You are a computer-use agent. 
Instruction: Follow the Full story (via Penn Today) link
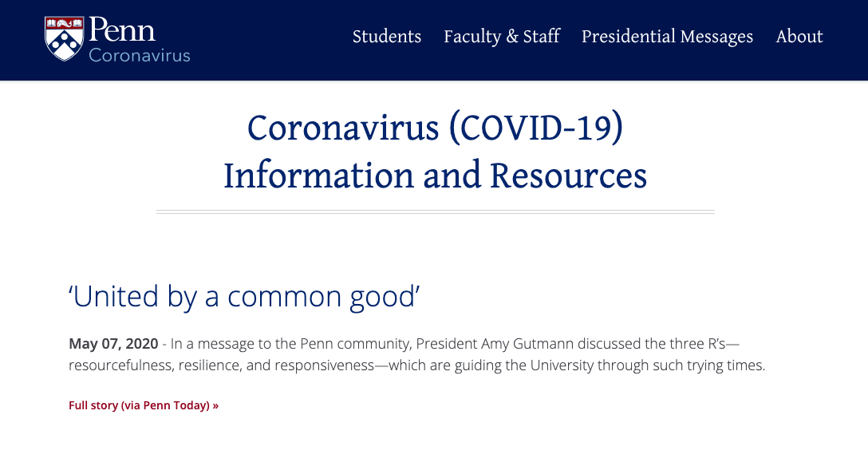[x=144, y=405]
